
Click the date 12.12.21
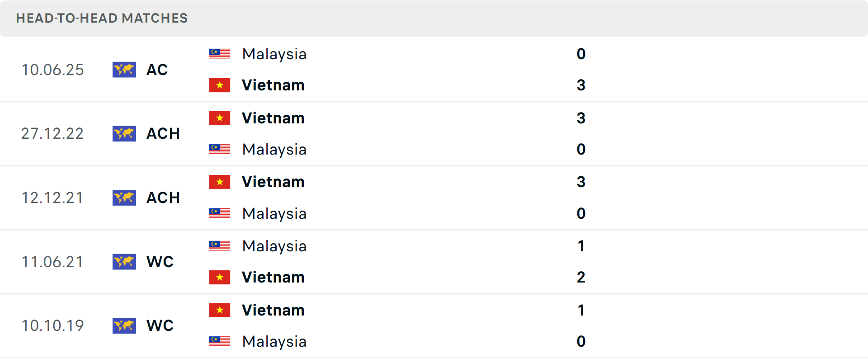pos(52,198)
